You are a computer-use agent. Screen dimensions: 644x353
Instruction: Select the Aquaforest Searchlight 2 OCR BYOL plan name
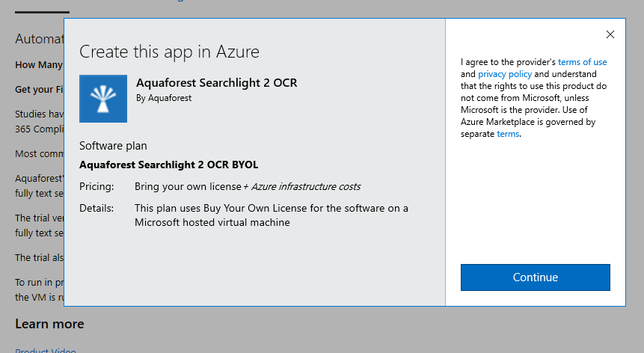pos(169,165)
